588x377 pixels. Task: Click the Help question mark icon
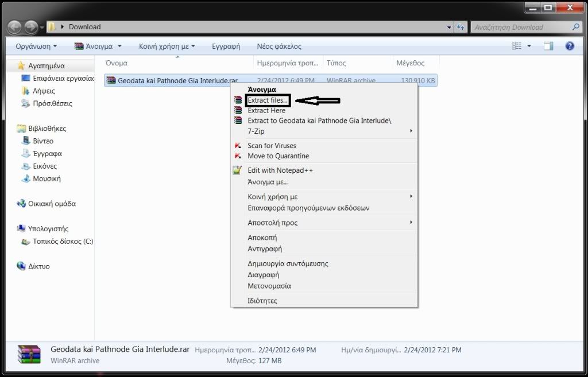570,46
